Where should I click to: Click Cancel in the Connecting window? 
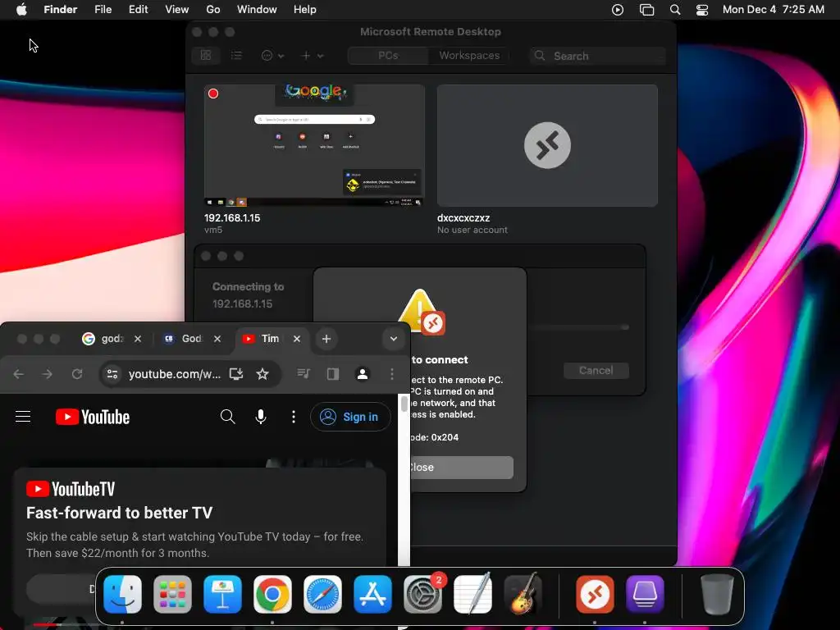point(596,370)
